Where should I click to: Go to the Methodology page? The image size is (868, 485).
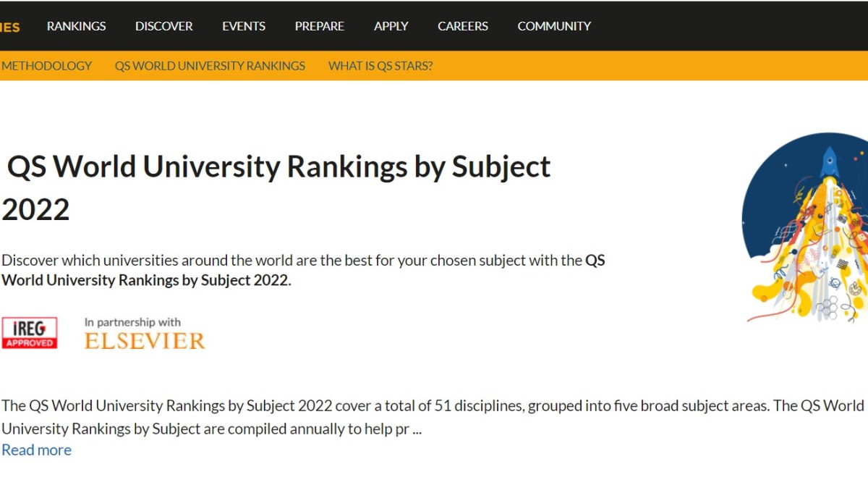46,66
